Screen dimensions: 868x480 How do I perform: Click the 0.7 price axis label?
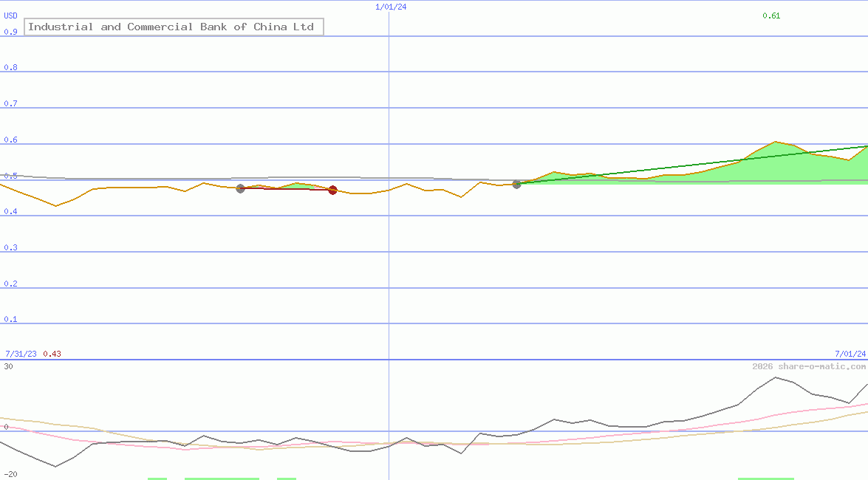(x=10, y=103)
